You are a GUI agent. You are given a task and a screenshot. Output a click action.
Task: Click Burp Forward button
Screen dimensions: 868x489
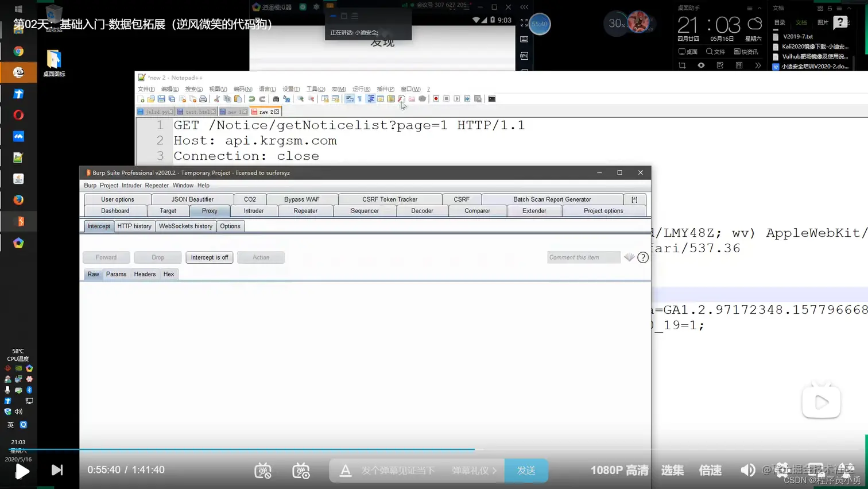[x=106, y=257]
